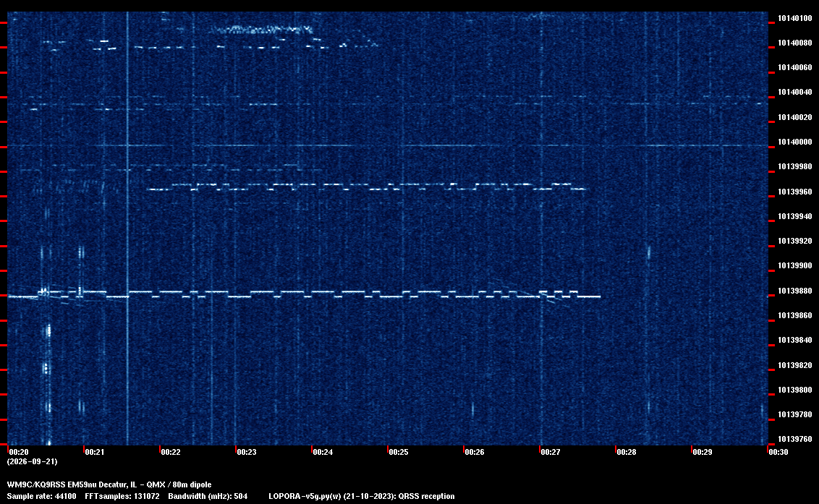Click the 00:25 time axis marker
Screen dimensions: 819x504
399,452
